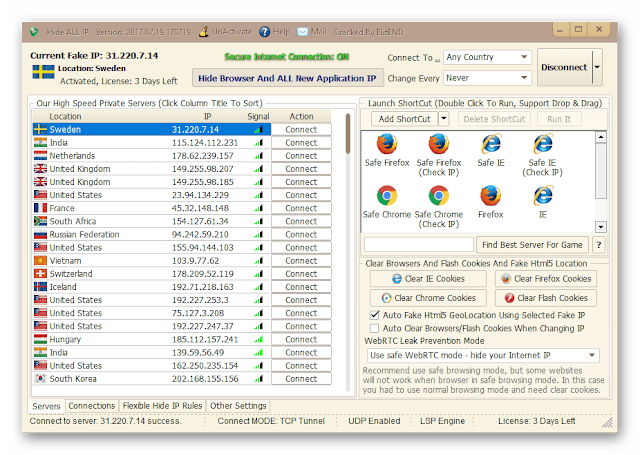Sort servers by Signal column header
Screen dimensions: 640x455
click(x=258, y=116)
